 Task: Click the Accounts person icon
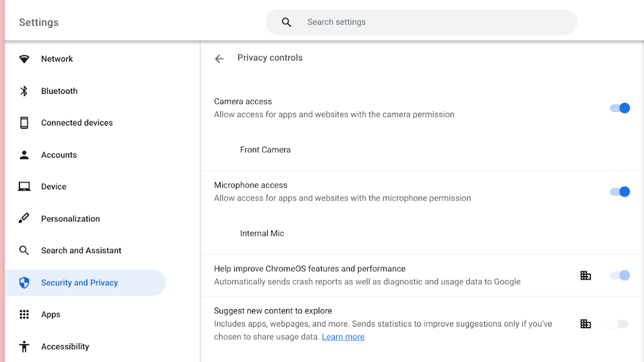point(24,155)
